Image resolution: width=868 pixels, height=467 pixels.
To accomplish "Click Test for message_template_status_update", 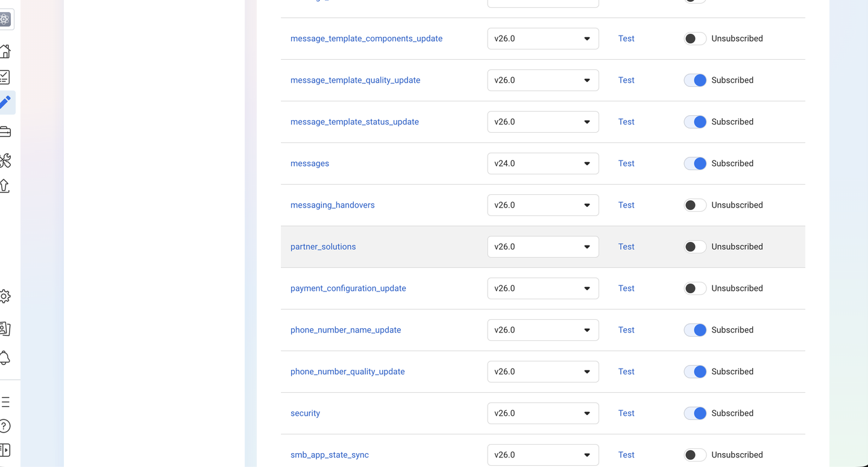I will (626, 122).
